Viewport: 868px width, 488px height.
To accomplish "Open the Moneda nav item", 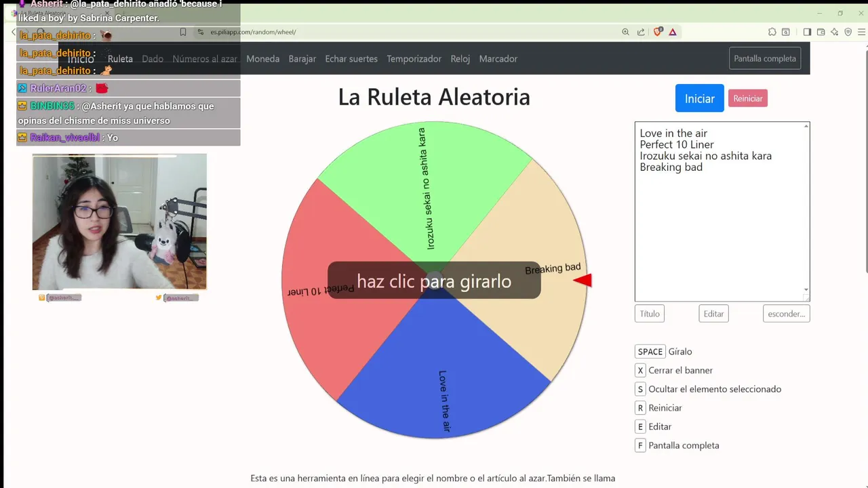I will 263,59.
